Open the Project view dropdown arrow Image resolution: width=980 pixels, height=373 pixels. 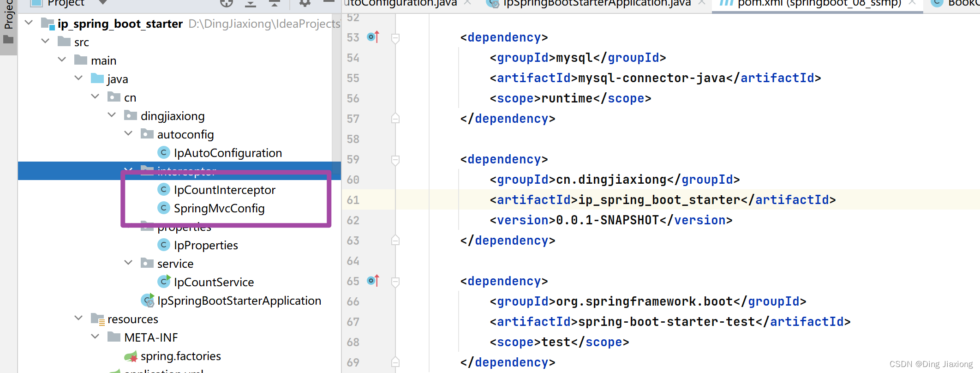pos(103,2)
